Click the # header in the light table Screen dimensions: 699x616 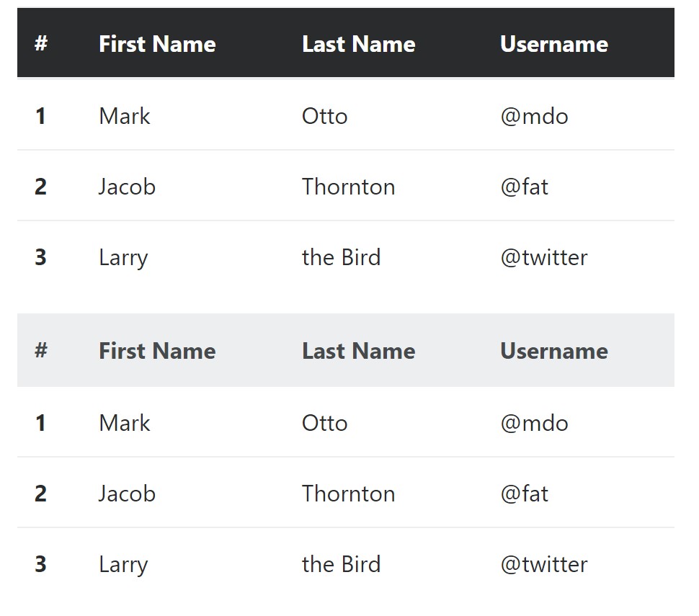(x=41, y=350)
